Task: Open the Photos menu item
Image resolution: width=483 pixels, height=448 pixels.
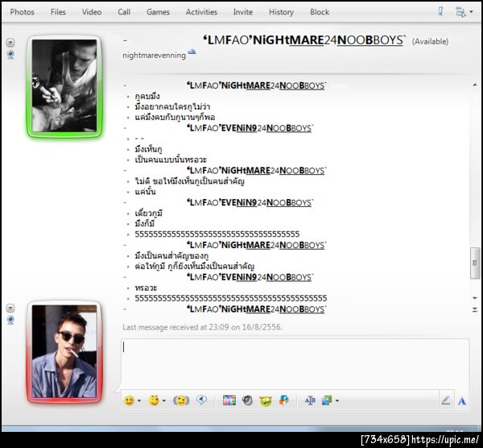Action: (x=23, y=12)
